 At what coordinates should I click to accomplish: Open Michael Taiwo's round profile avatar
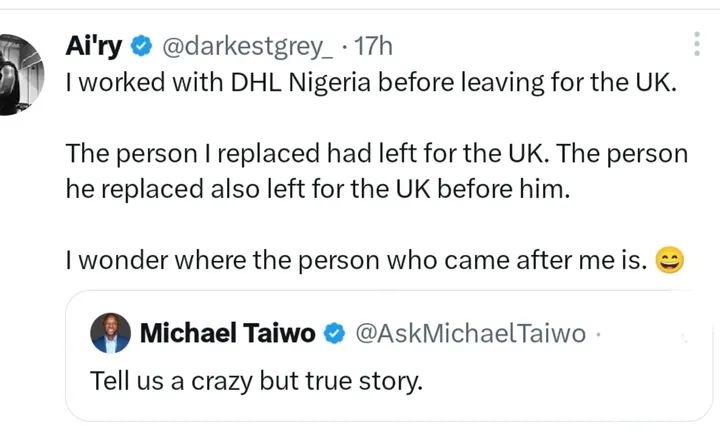pos(110,333)
